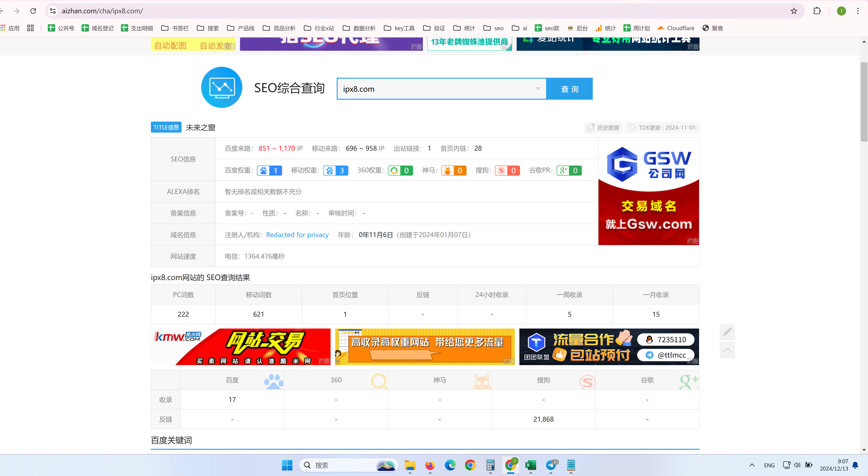Open the GSW 公司网 domain ad

(x=648, y=191)
